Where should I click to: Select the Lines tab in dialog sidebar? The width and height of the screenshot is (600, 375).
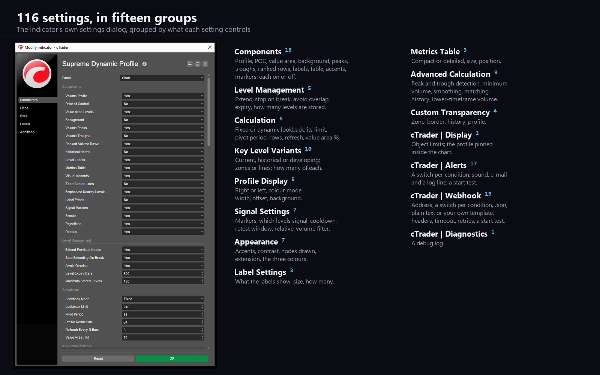tap(24, 108)
